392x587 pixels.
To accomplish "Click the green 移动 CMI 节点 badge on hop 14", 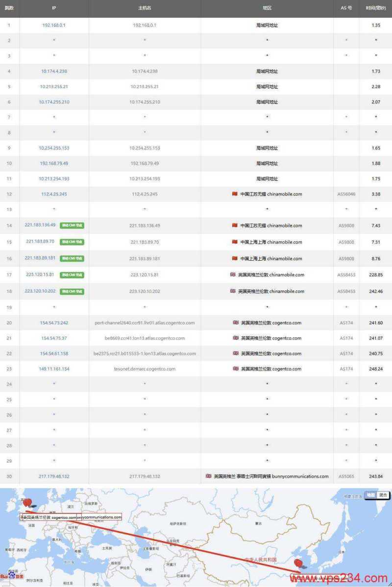I will click(72, 225).
